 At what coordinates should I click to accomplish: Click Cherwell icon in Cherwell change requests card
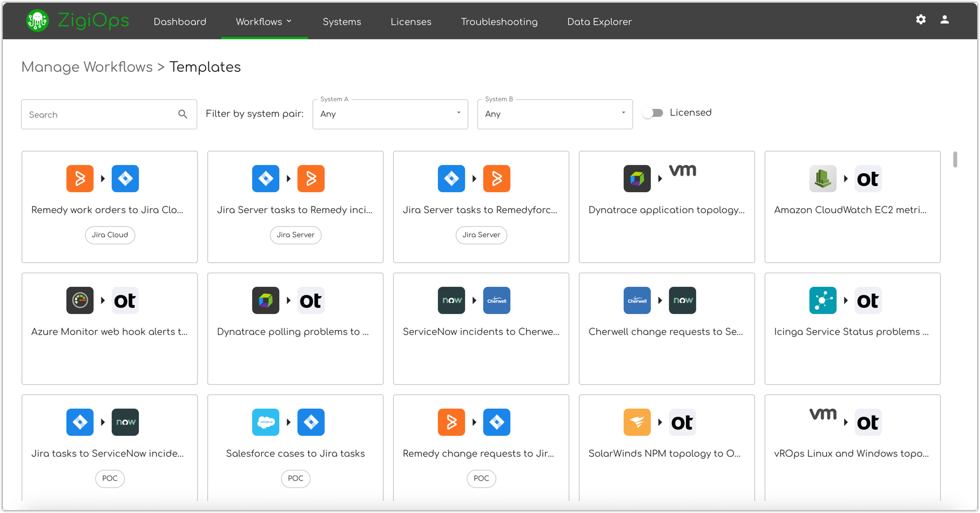click(637, 300)
